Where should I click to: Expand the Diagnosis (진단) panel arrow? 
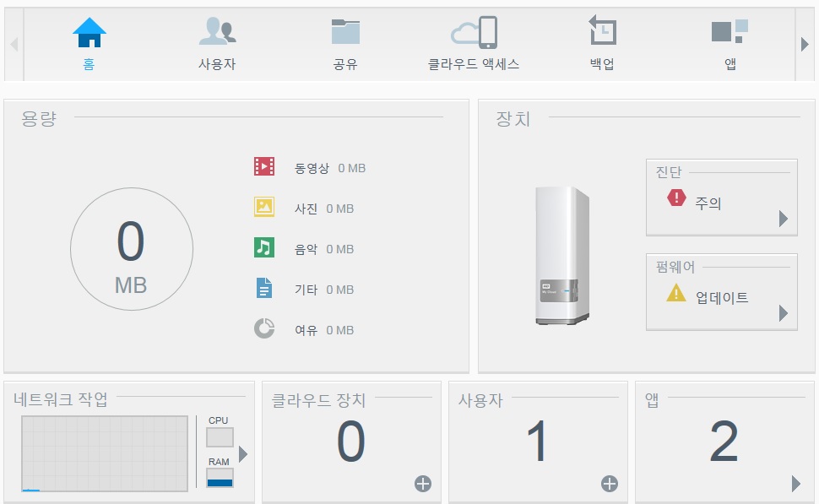coord(784,219)
